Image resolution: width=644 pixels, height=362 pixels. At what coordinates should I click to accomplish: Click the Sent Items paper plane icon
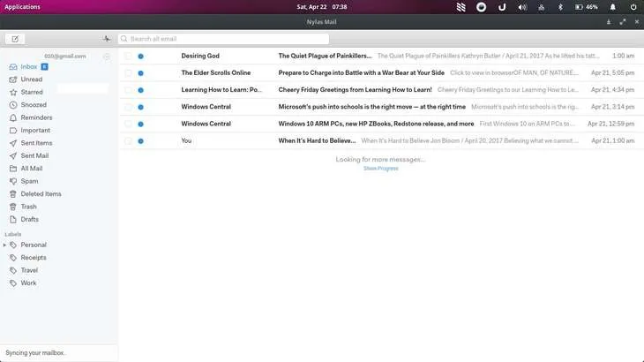point(13,143)
